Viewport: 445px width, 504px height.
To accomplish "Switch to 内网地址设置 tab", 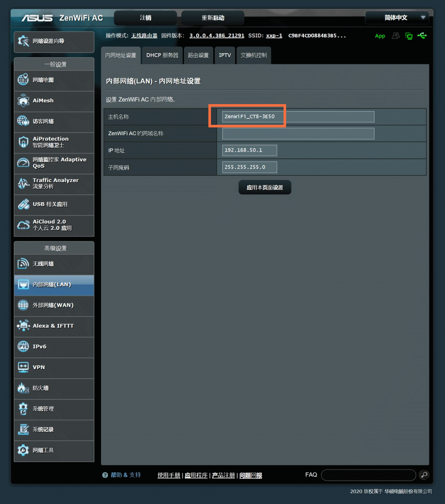I will 121,55.
